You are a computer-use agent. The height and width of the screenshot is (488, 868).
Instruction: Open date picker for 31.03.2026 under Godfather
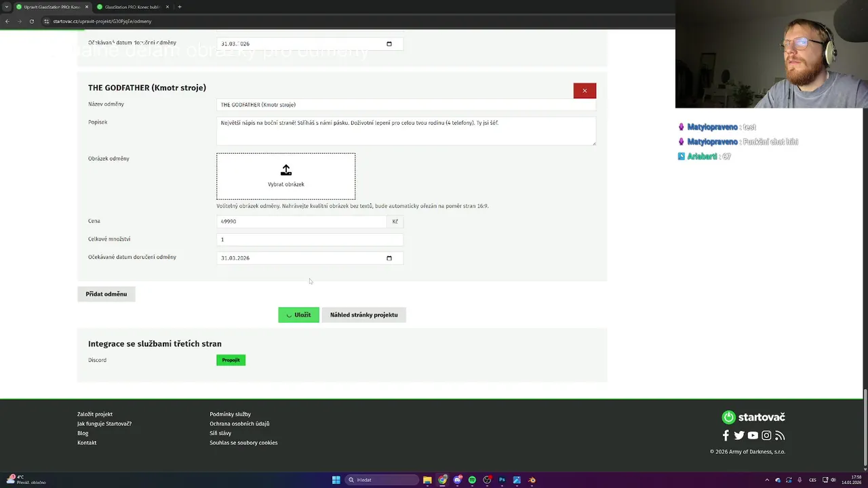(x=389, y=258)
